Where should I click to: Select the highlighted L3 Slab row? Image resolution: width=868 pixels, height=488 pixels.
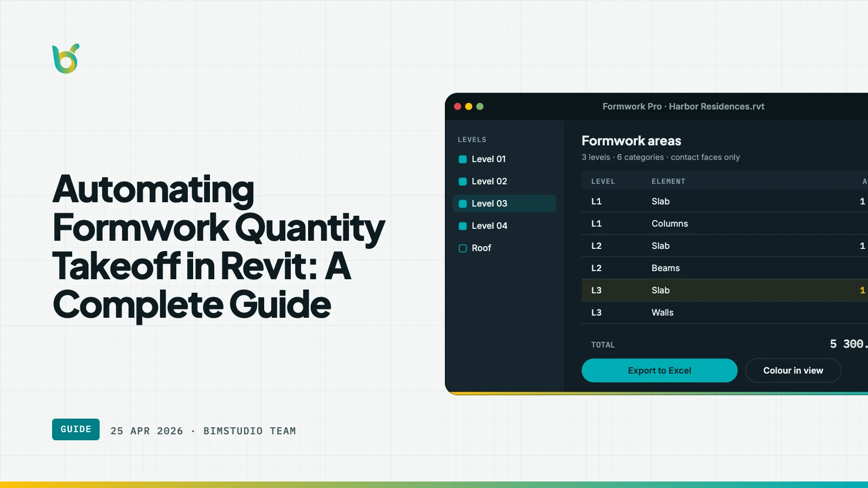point(725,290)
